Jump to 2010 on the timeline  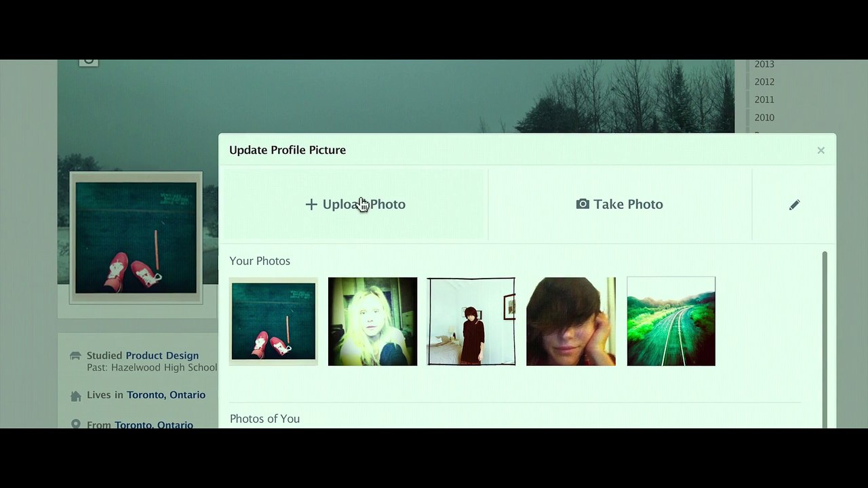point(764,117)
